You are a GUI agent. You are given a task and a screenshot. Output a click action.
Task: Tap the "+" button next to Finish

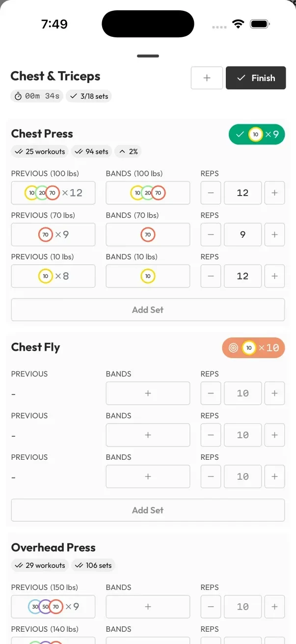tap(207, 78)
